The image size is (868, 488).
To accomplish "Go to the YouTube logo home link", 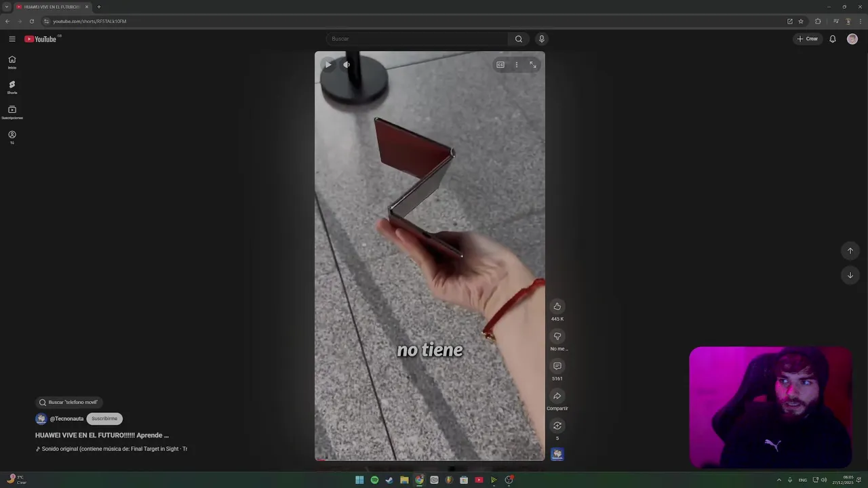I will pyautogui.click(x=41, y=39).
